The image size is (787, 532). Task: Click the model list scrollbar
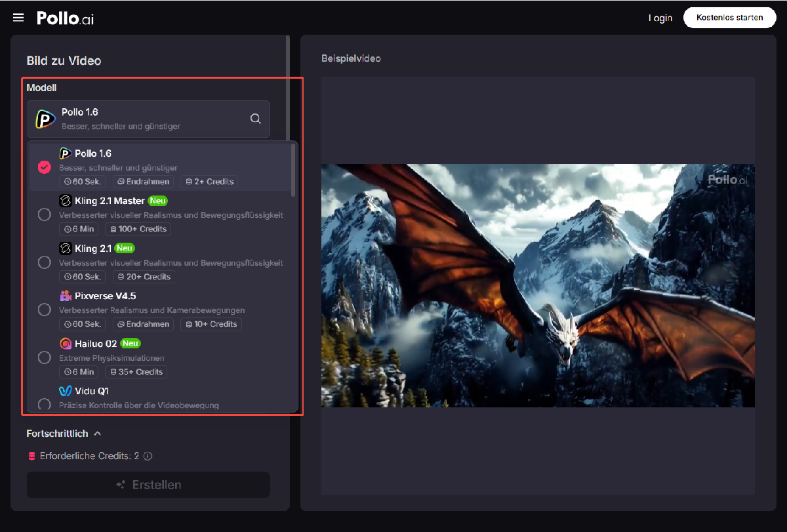click(293, 171)
